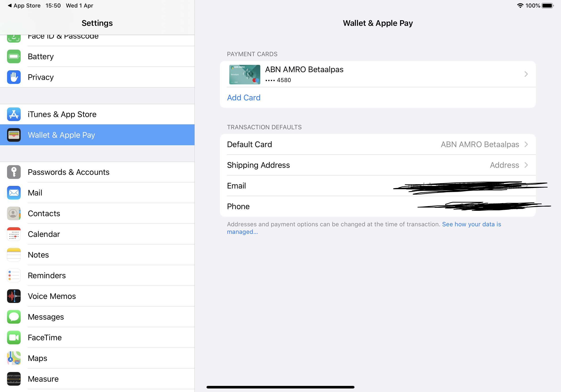Go back to App Store
Viewport: 561px width, 392px height.
point(24,6)
